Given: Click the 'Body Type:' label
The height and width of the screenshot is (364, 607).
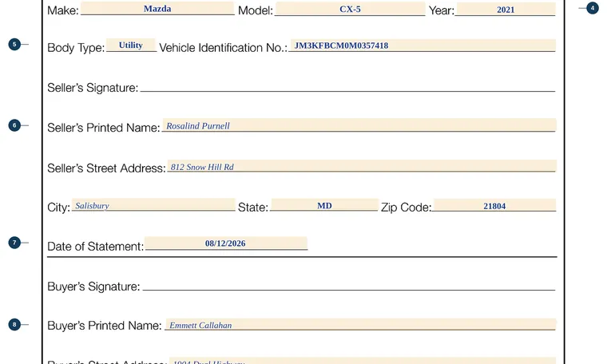Looking at the screenshot, I should [76, 48].
